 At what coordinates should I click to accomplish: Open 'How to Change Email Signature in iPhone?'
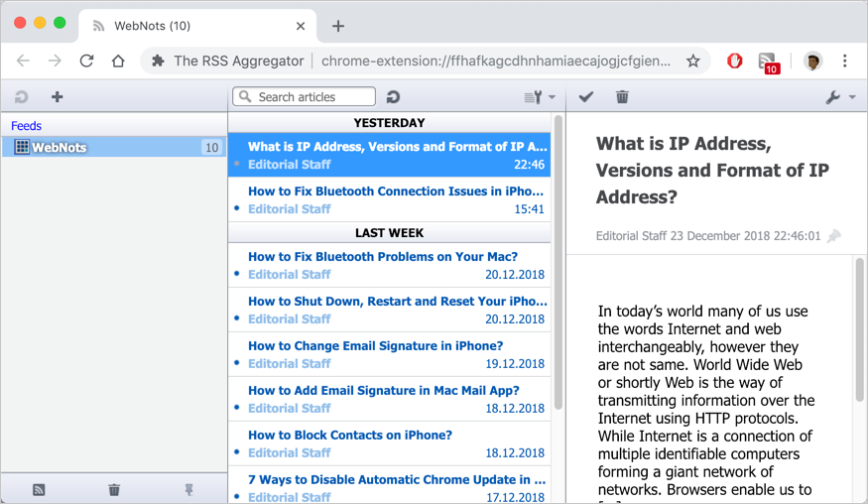375,346
